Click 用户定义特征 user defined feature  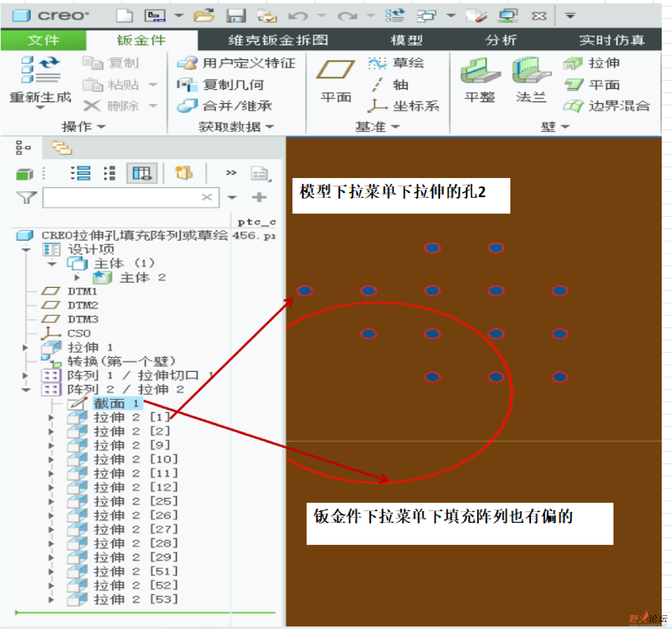tap(236, 63)
